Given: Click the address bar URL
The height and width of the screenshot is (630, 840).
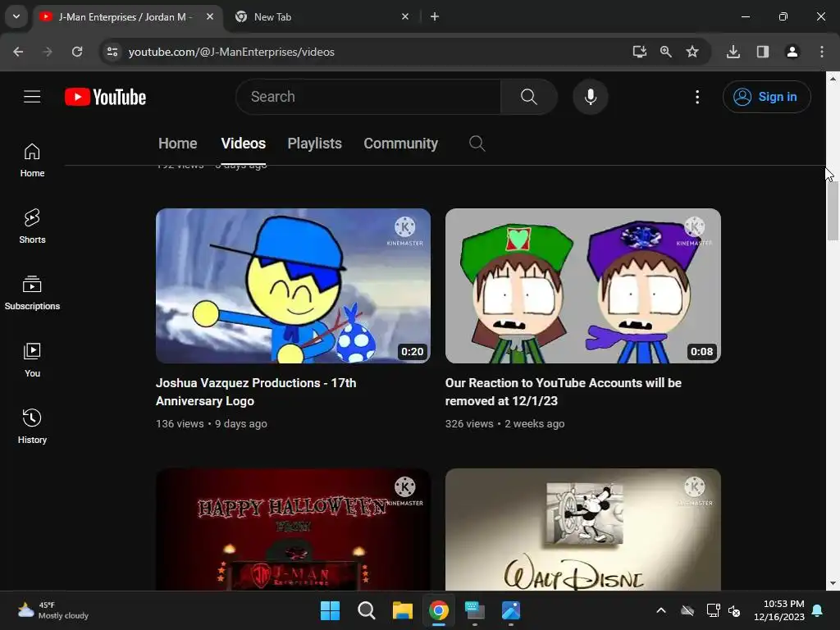Looking at the screenshot, I should 231,52.
